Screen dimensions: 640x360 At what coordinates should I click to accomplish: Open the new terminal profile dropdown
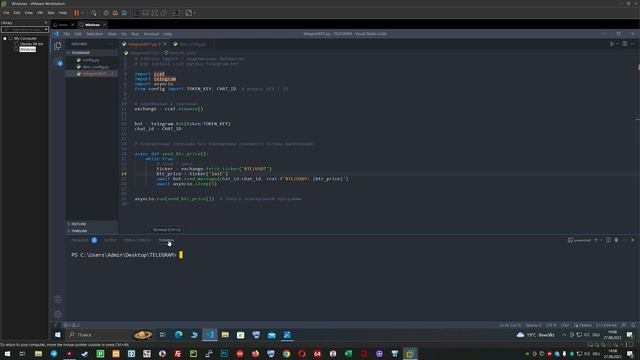(x=601, y=240)
